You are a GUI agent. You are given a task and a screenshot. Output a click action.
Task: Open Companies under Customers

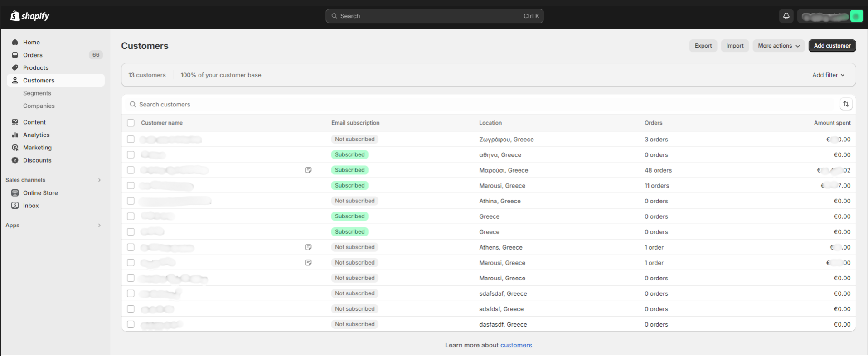pos(39,106)
